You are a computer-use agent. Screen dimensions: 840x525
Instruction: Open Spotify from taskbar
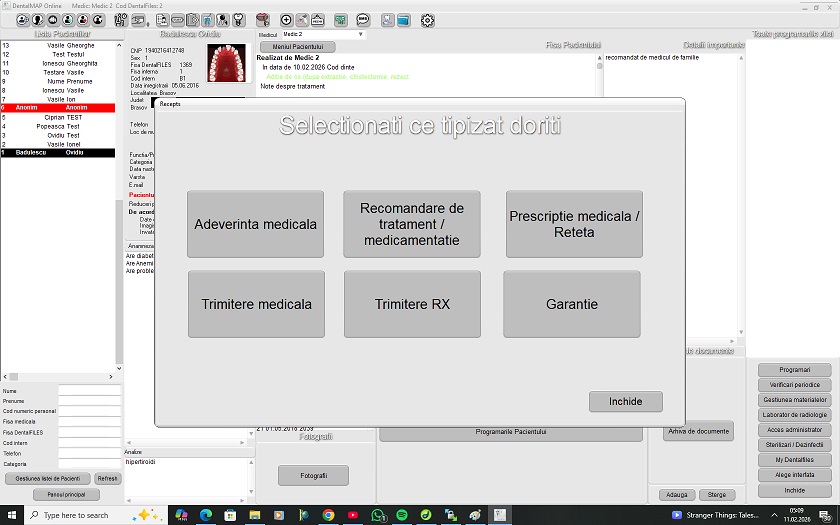pyautogui.click(x=402, y=515)
